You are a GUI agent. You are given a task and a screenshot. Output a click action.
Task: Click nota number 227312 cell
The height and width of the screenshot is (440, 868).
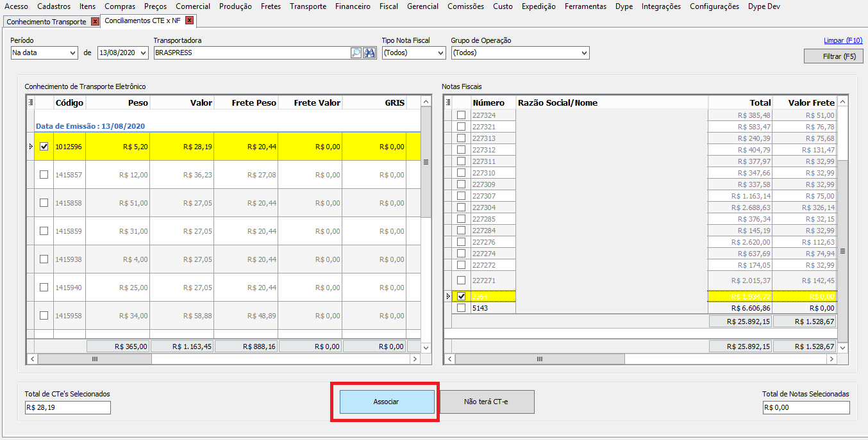494,150
